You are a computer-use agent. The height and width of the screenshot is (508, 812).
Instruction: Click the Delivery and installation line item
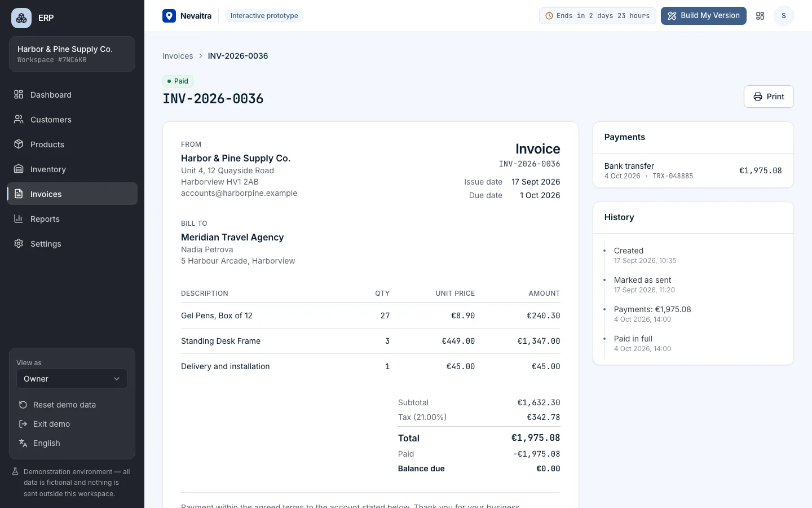[x=370, y=366]
